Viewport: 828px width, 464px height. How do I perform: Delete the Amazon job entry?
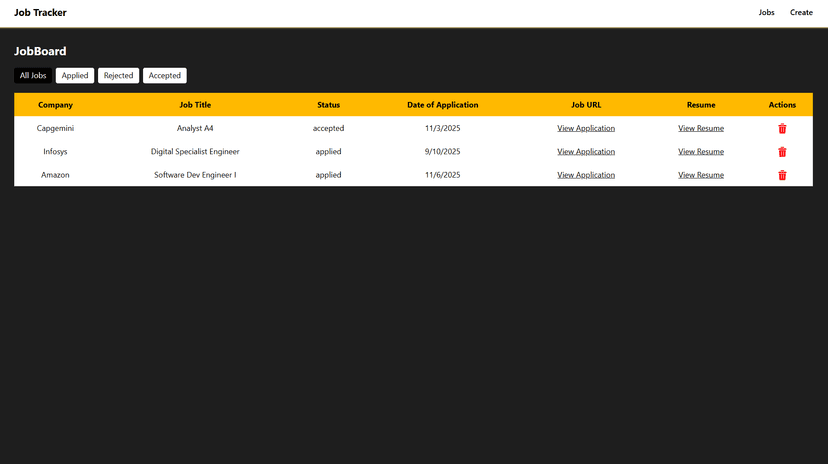pyautogui.click(x=782, y=175)
